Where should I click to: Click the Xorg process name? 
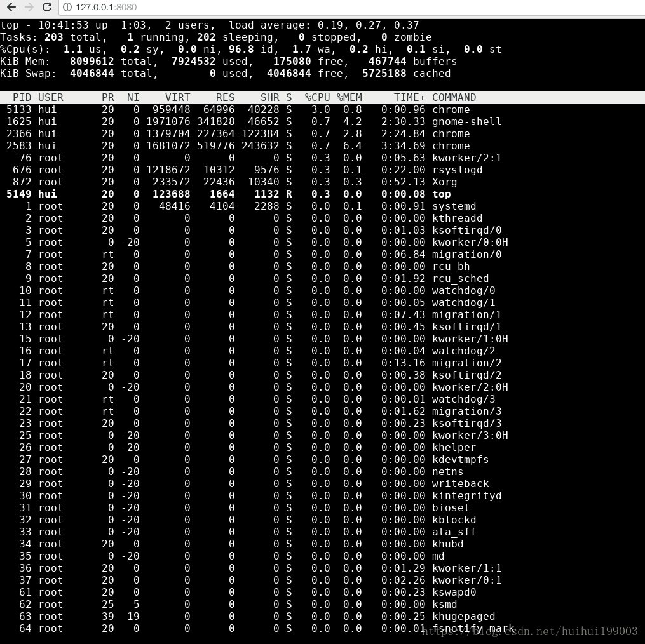click(445, 182)
